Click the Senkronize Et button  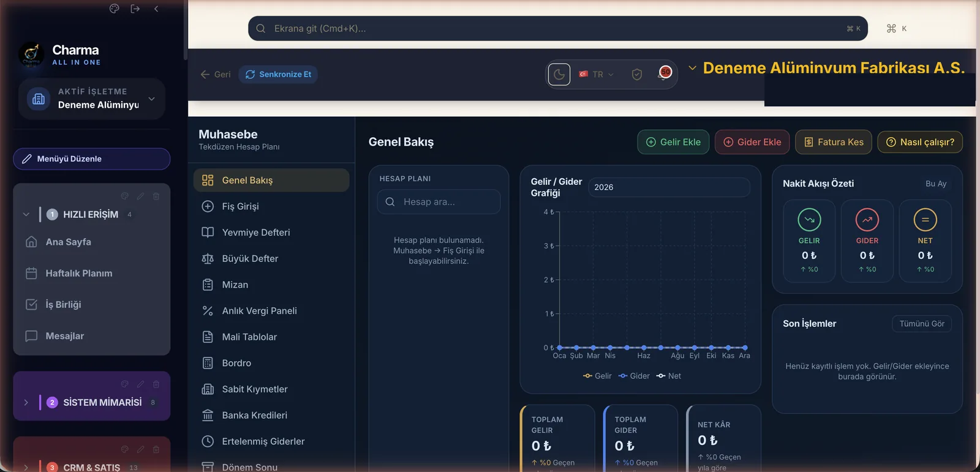[x=278, y=75]
